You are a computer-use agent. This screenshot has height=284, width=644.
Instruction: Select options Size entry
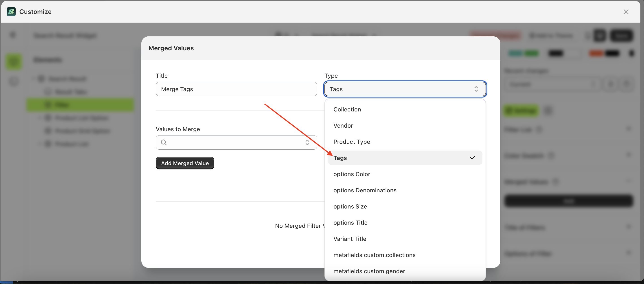point(350,206)
